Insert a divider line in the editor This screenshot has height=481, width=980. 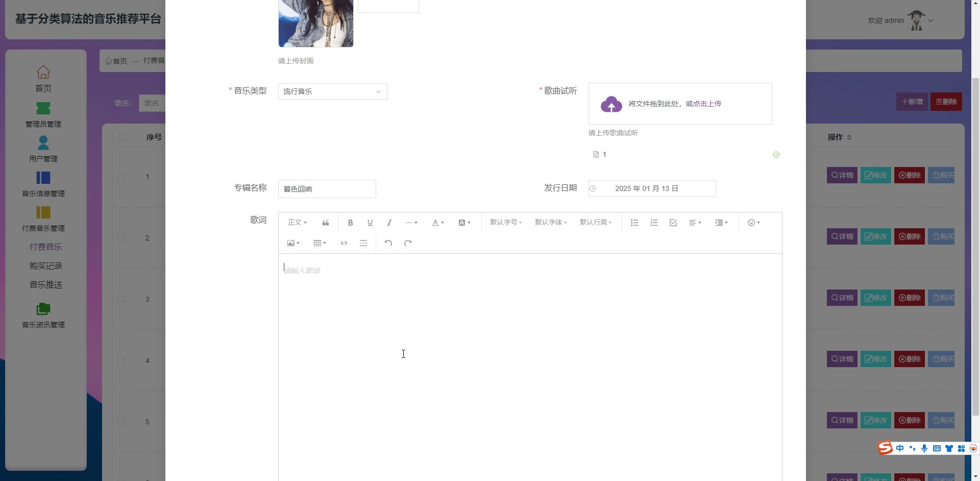click(363, 243)
